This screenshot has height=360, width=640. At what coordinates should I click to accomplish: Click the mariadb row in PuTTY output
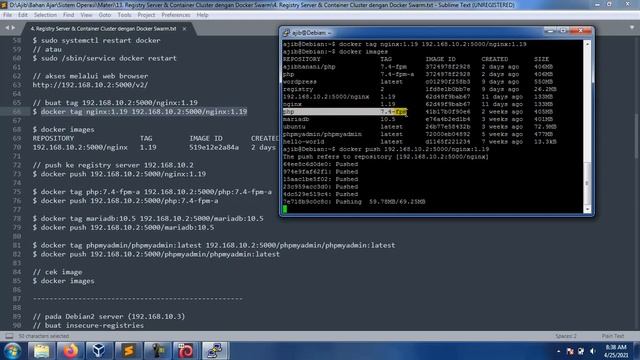[419, 119]
